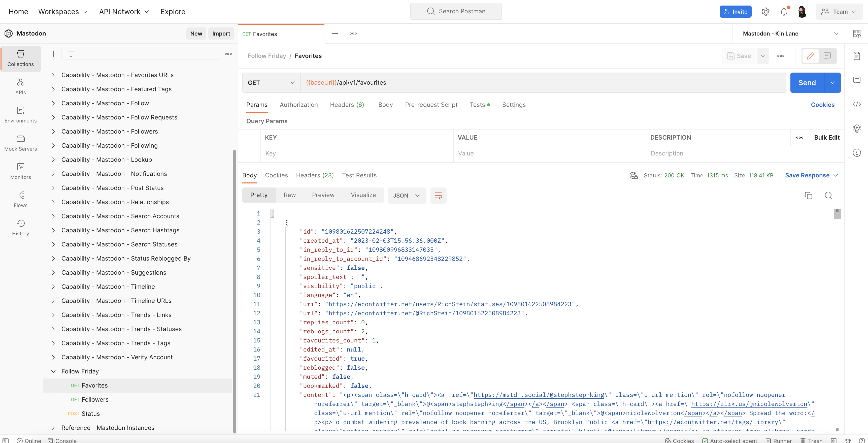Image resolution: width=868 pixels, height=443 pixels.
Task: Switch to the request Headers (6) tab
Action: coord(347,105)
